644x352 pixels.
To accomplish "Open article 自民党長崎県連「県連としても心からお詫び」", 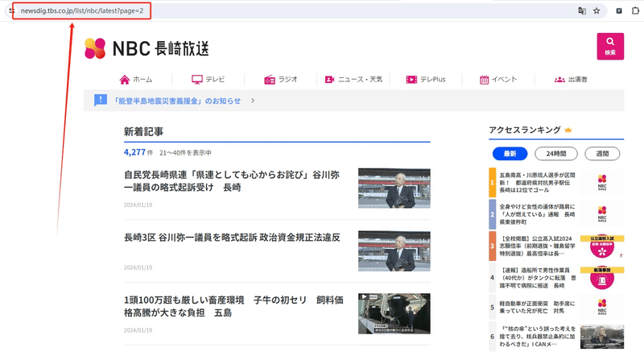I will pos(232,181).
